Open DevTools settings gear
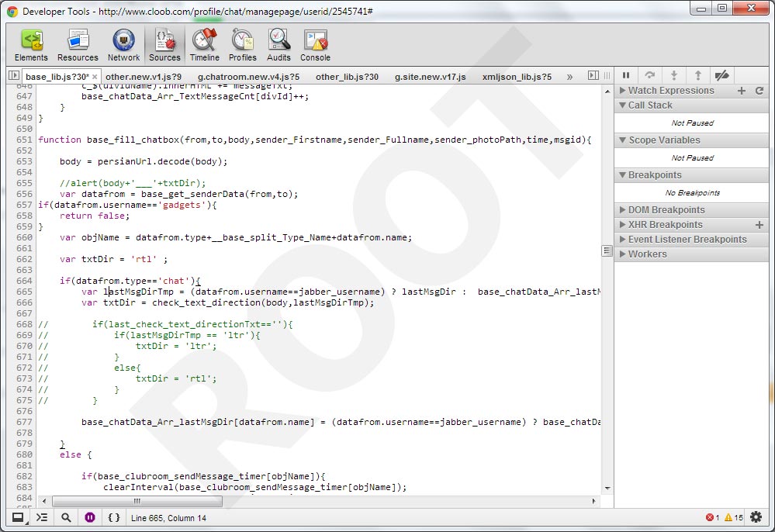 pyautogui.click(x=756, y=517)
